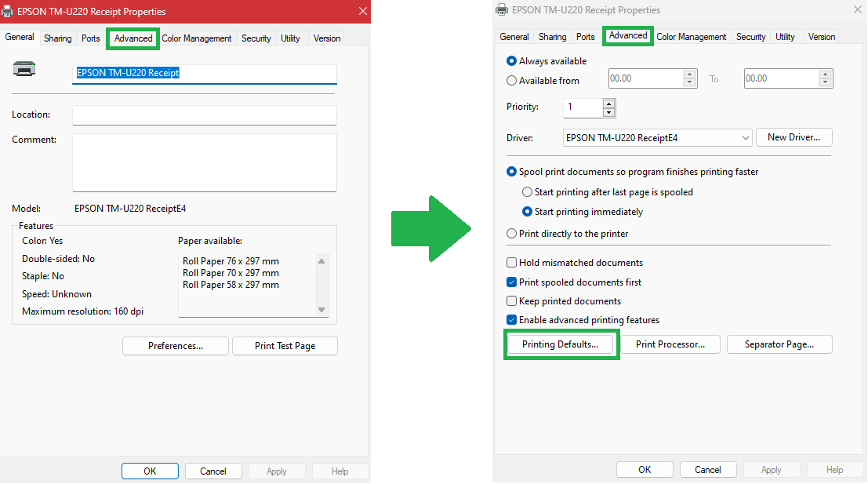Switch to Security tab in the left window
This screenshot has width=868, height=484.
(256, 38)
